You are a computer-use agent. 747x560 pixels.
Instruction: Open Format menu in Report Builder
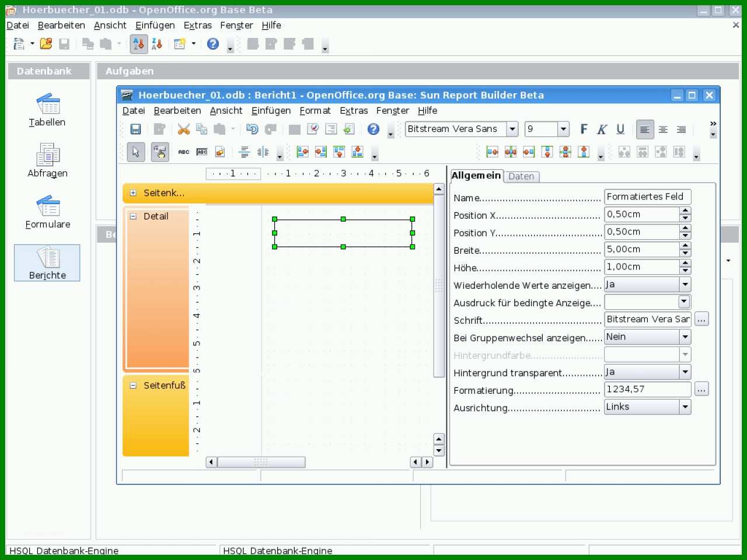click(315, 111)
